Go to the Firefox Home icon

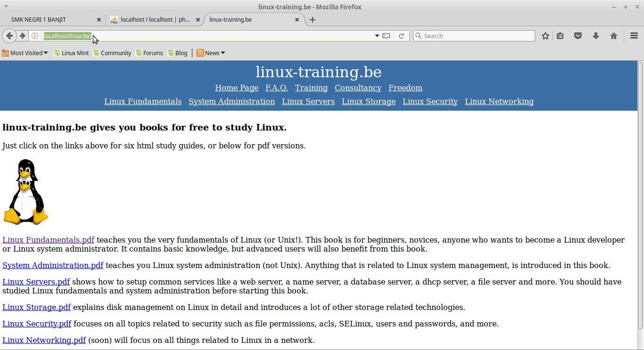click(x=614, y=36)
